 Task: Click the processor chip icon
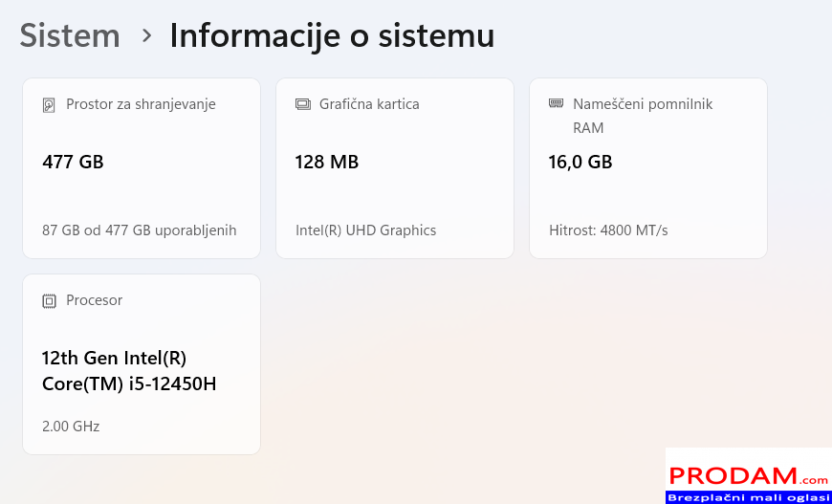point(50,301)
